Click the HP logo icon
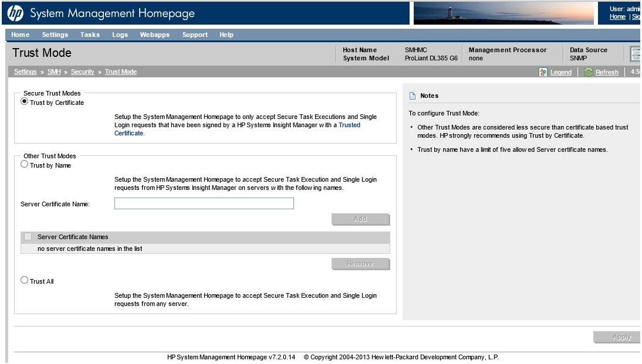 point(16,13)
